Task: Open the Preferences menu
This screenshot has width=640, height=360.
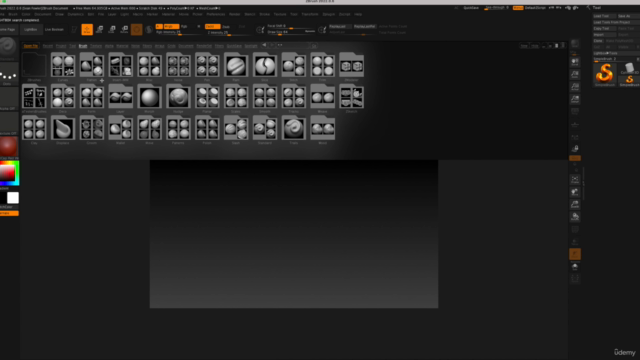Action: [x=216, y=14]
